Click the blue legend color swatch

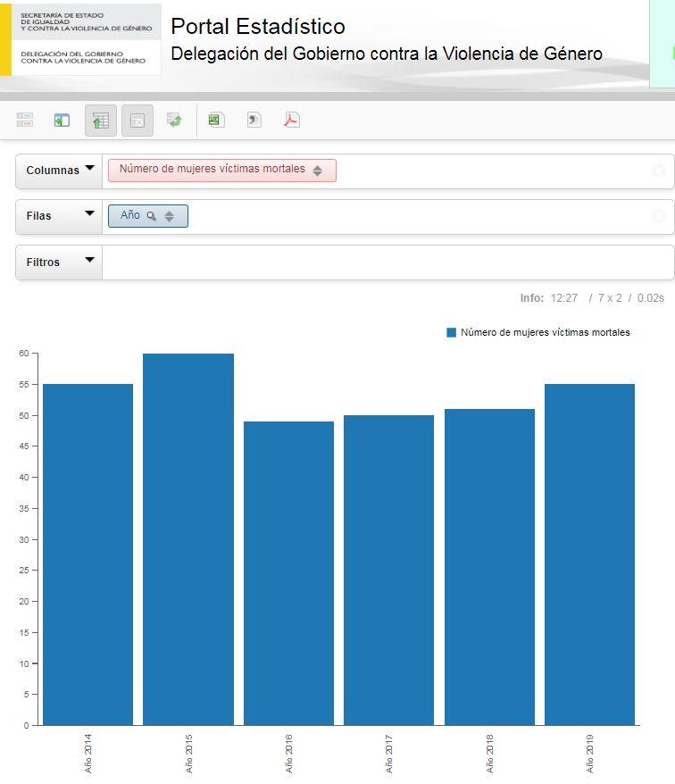point(452,332)
